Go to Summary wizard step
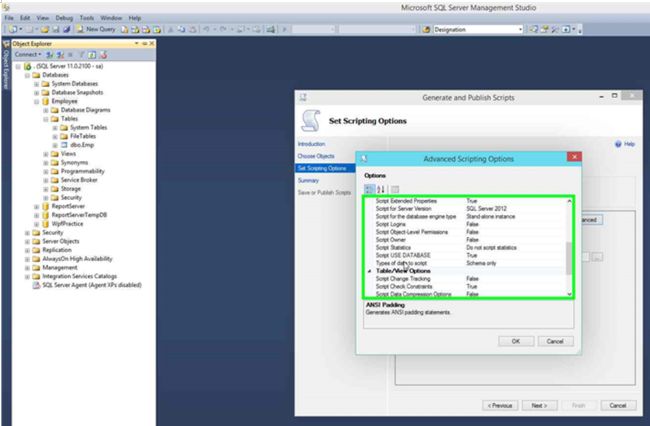The height and width of the screenshot is (426, 650). point(308,181)
